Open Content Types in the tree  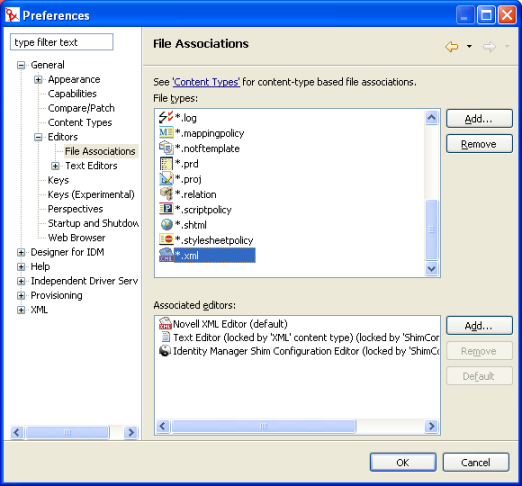click(x=80, y=122)
